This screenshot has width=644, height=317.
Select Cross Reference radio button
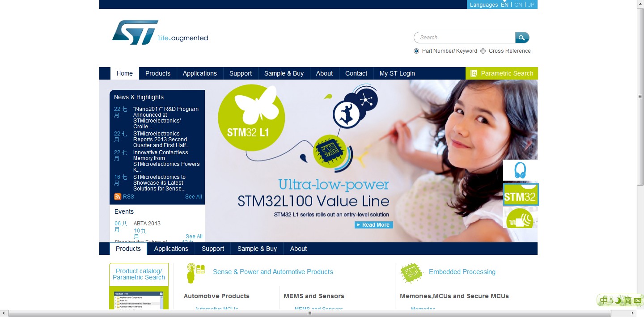483,51
